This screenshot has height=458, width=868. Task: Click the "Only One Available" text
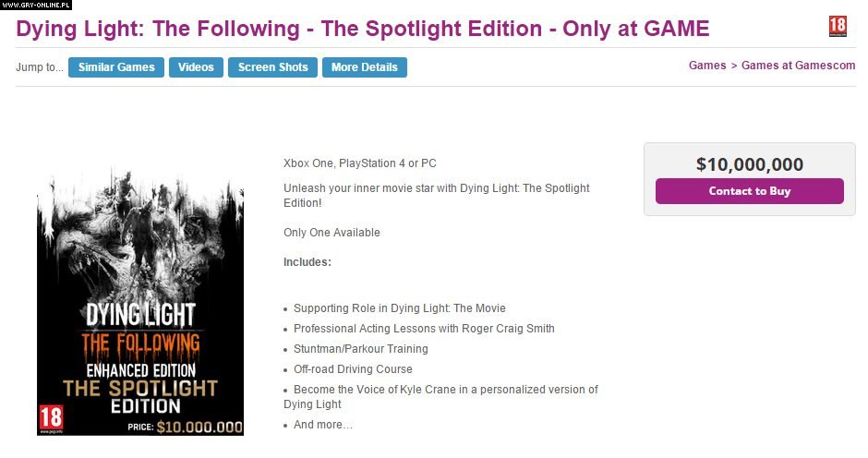(332, 233)
